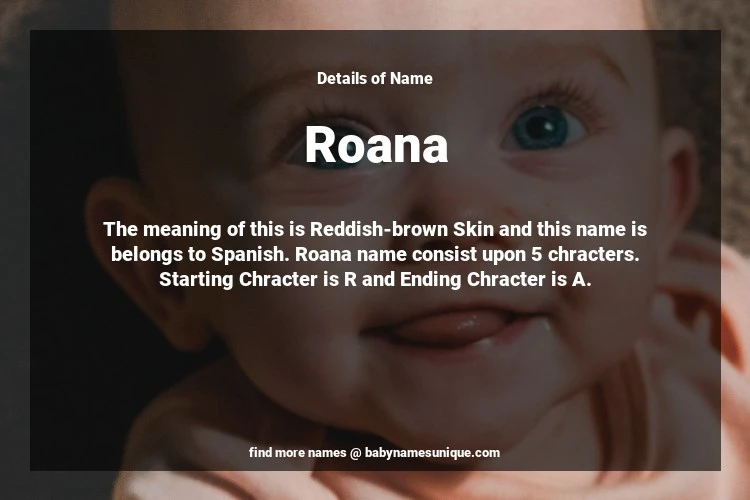Click the '@' symbol in the footer
750x500 pixels.
(355, 453)
